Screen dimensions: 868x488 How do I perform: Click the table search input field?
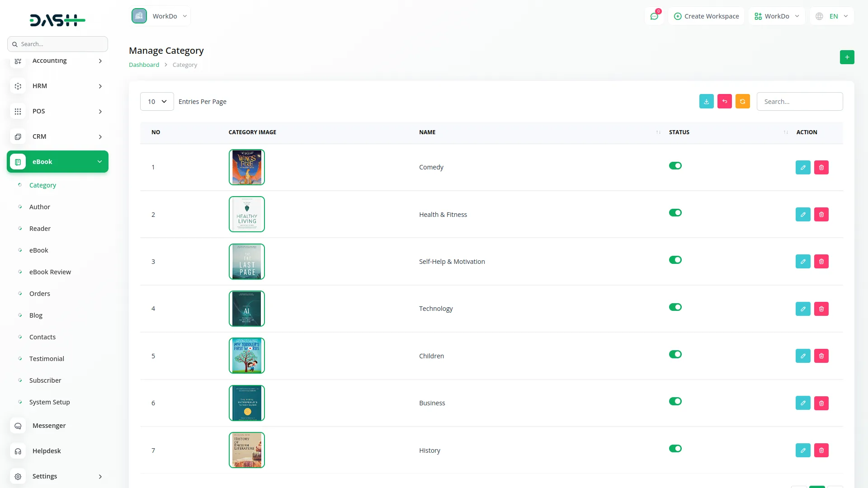[x=799, y=102]
